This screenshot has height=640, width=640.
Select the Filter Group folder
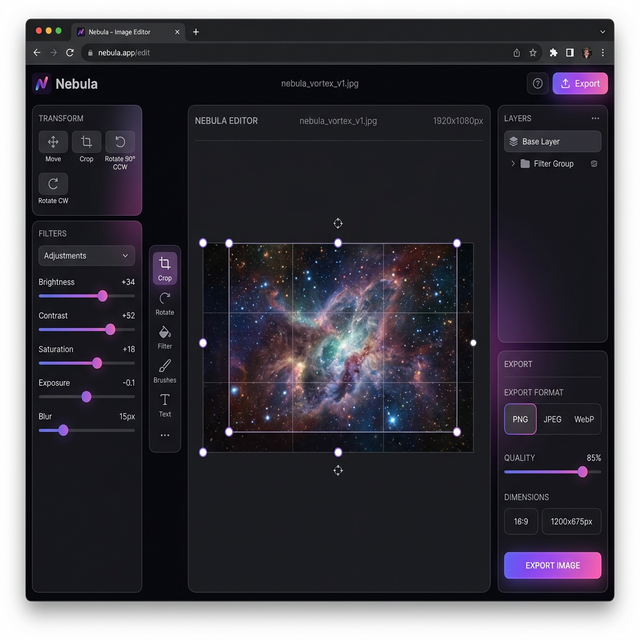click(x=553, y=164)
